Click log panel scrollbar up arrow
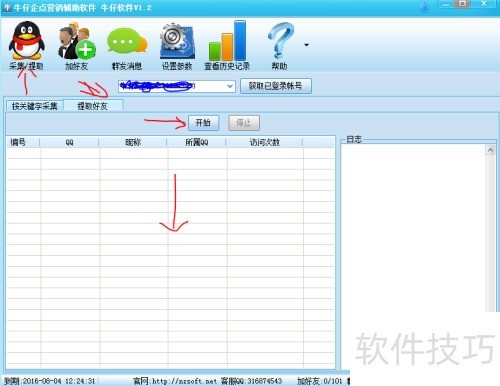 490,150
